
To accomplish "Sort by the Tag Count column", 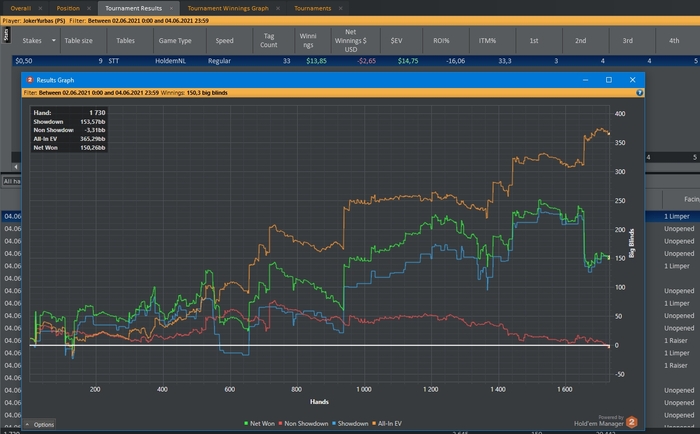I will (x=269, y=40).
